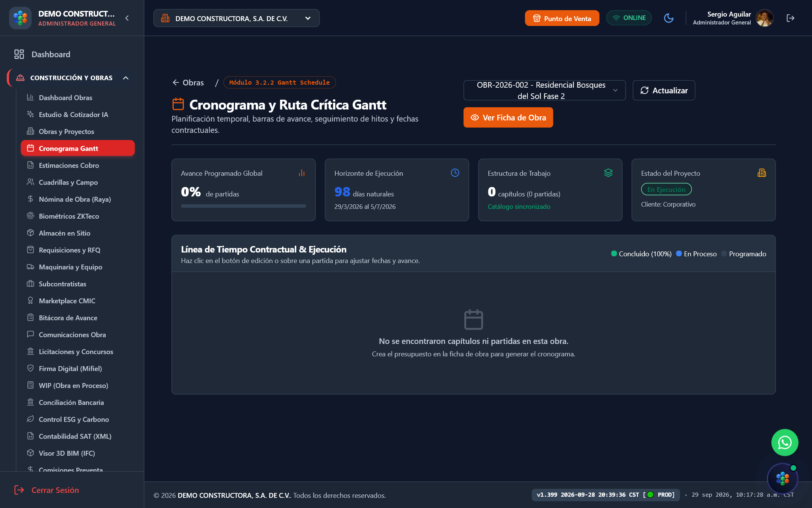Collapse Construcción y Obras section
Image resolution: width=812 pixels, height=508 pixels.
point(126,78)
